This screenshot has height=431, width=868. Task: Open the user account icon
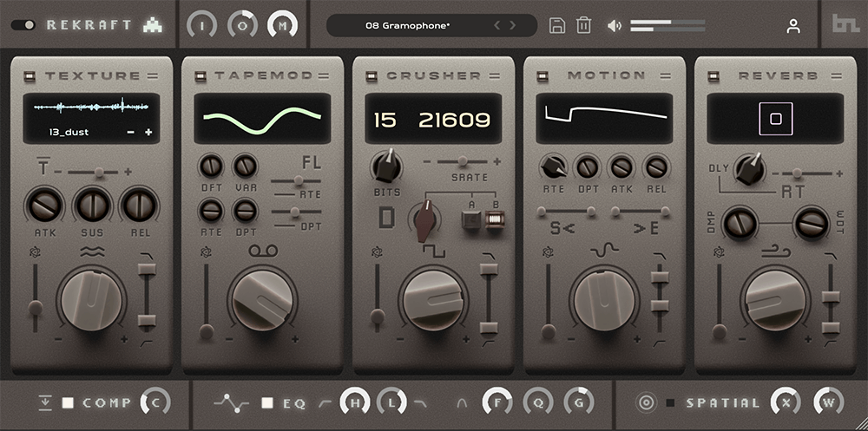tap(792, 26)
